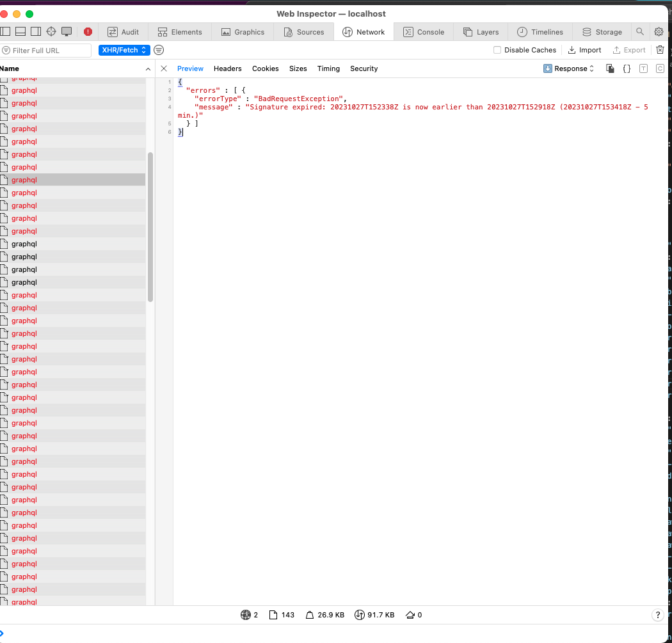Open the Storage panel
Image resolution: width=672 pixels, height=643 pixels.
(x=602, y=31)
